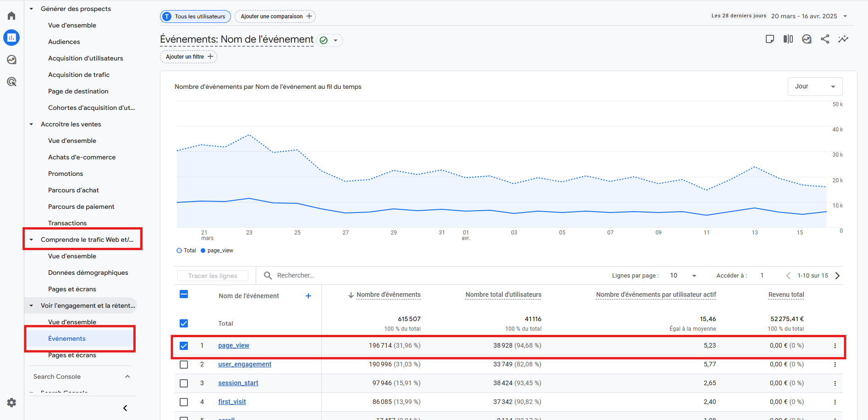Image resolution: width=868 pixels, height=420 pixels.
Task: Open Acquisition de trafic report
Action: click(79, 75)
